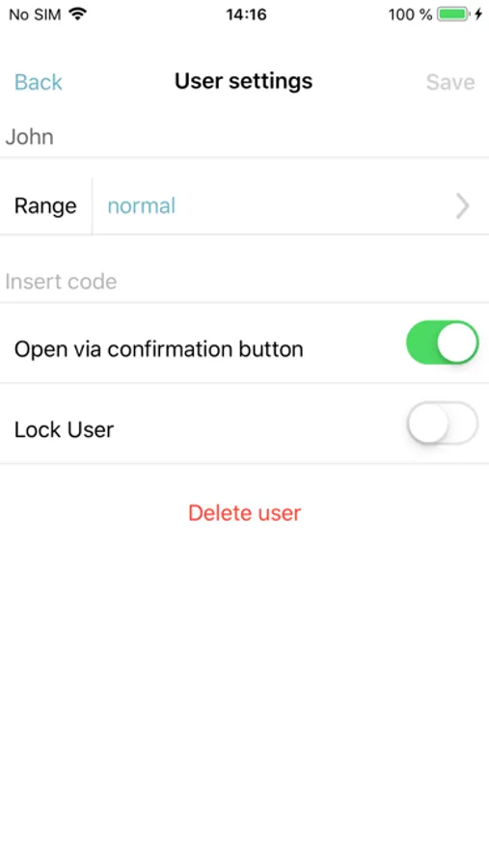Tap the normal value text
The image size is (489, 868).
click(x=141, y=206)
